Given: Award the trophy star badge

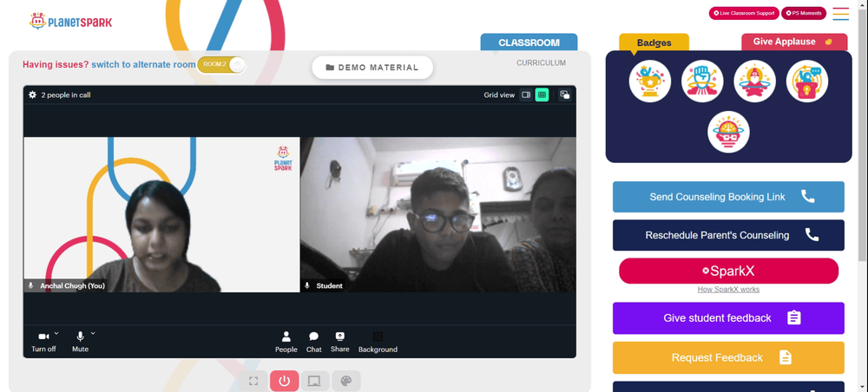Looking at the screenshot, I should click(x=650, y=82).
